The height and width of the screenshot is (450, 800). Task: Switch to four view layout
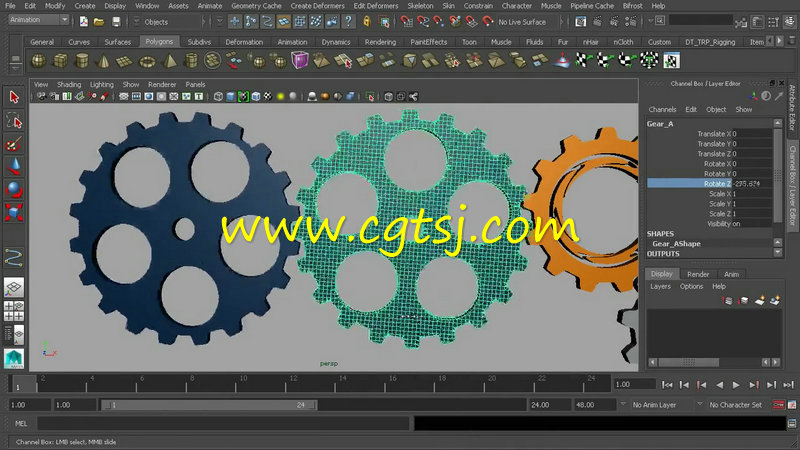(14, 311)
